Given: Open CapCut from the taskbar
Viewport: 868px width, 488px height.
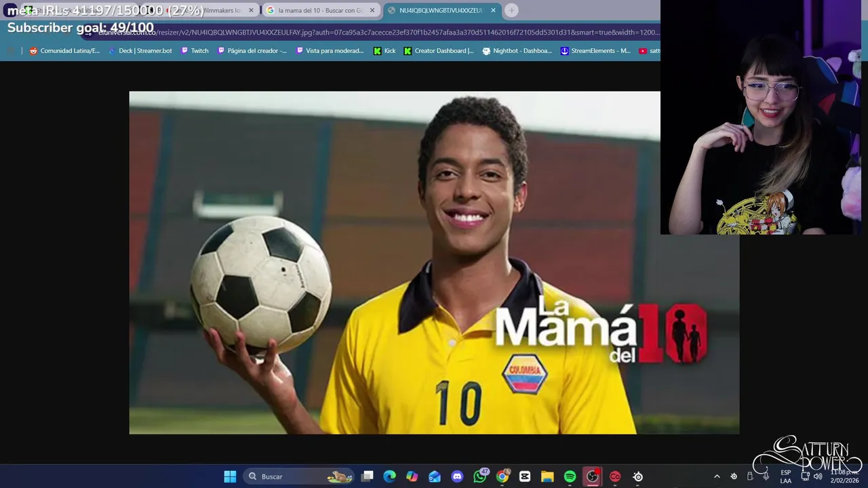Looking at the screenshot, I should pos(525,476).
